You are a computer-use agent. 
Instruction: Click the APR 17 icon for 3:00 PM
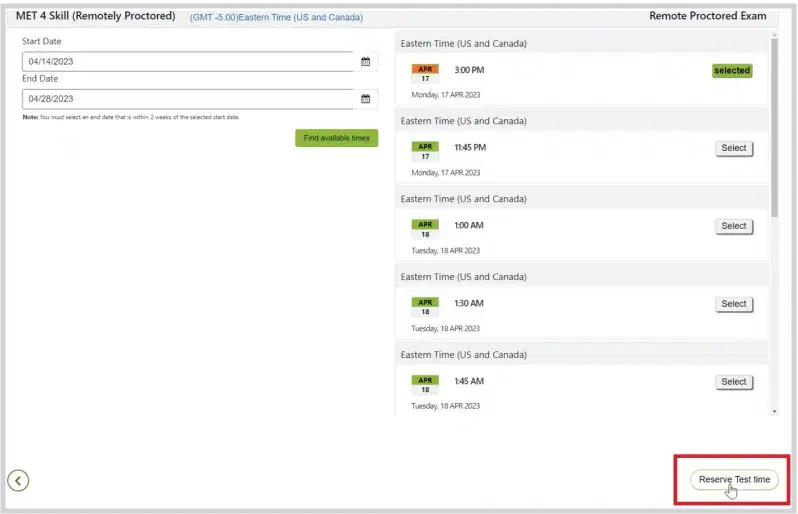pyautogui.click(x=425, y=73)
